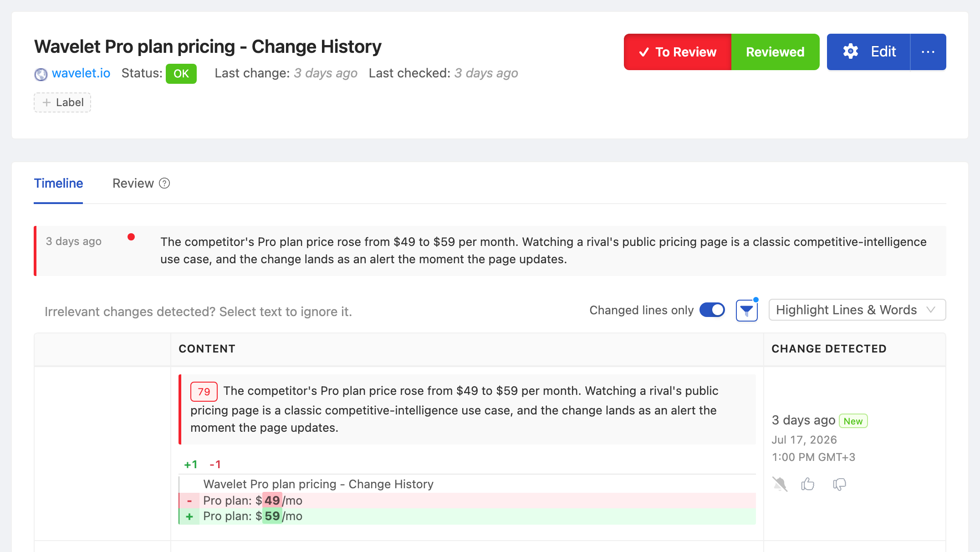Click the Review help question-mark icon
The width and height of the screenshot is (980, 552).
164,183
